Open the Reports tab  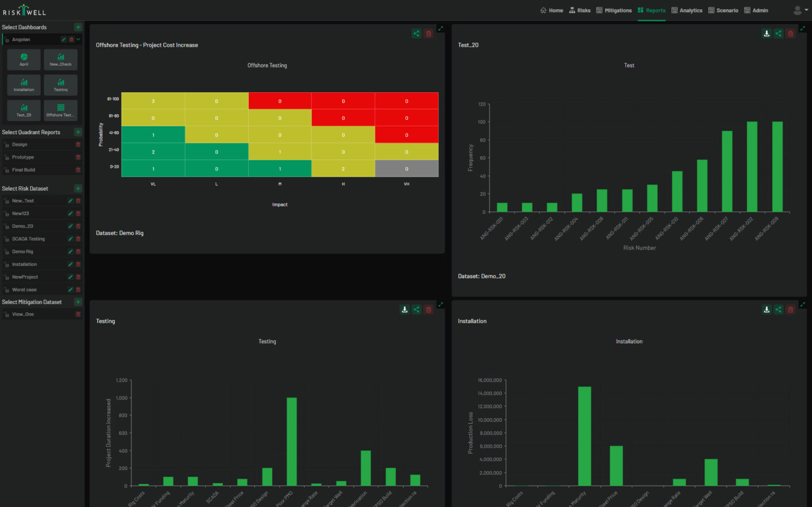click(x=651, y=10)
